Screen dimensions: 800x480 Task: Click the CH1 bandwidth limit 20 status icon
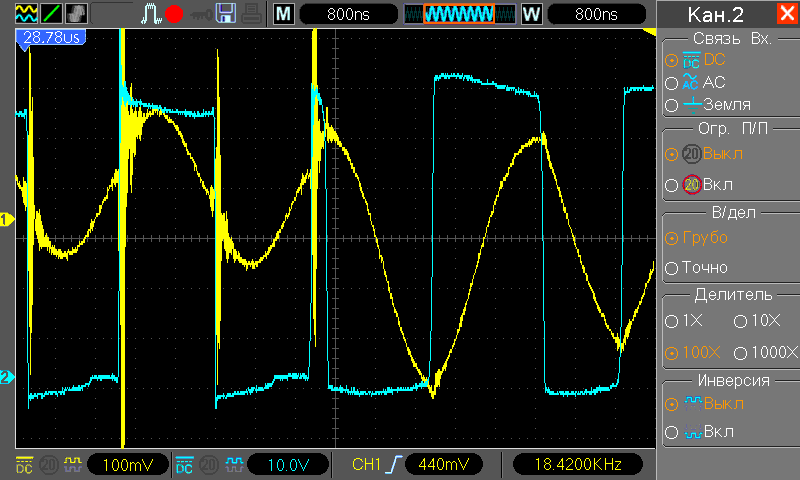click(49, 465)
